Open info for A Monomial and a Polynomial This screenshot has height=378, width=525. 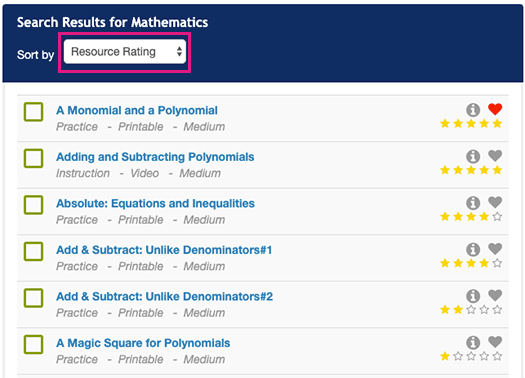(473, 109)
